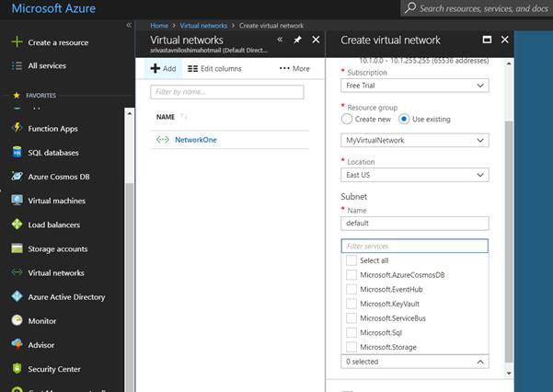553x392 pixels.
Task: Open Function Apps menu item
Action: pos(52,129)
